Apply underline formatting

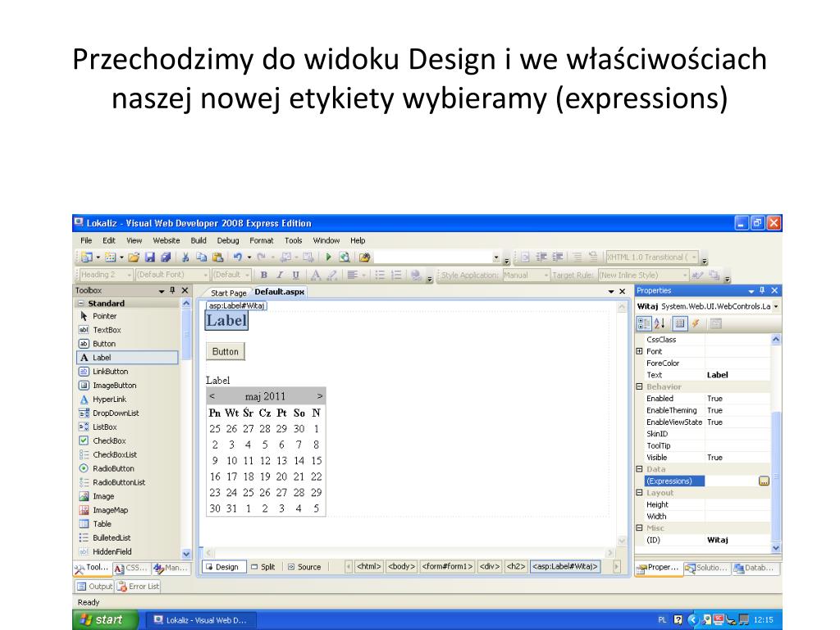point(295,275)
